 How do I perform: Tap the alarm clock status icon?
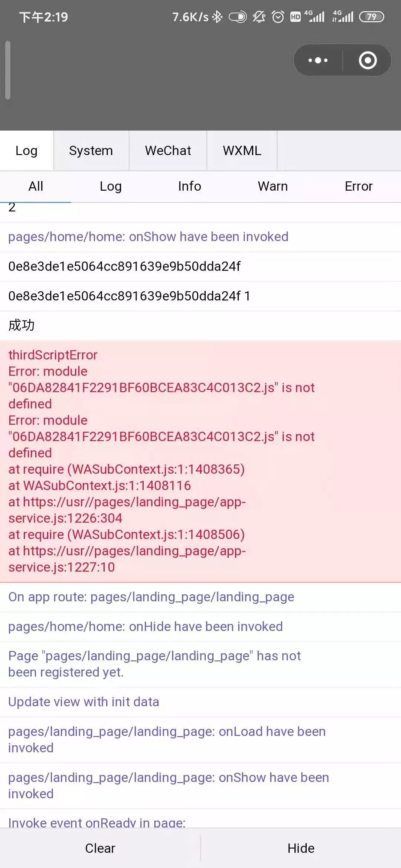pyautogui.click(x=278, y=17)
